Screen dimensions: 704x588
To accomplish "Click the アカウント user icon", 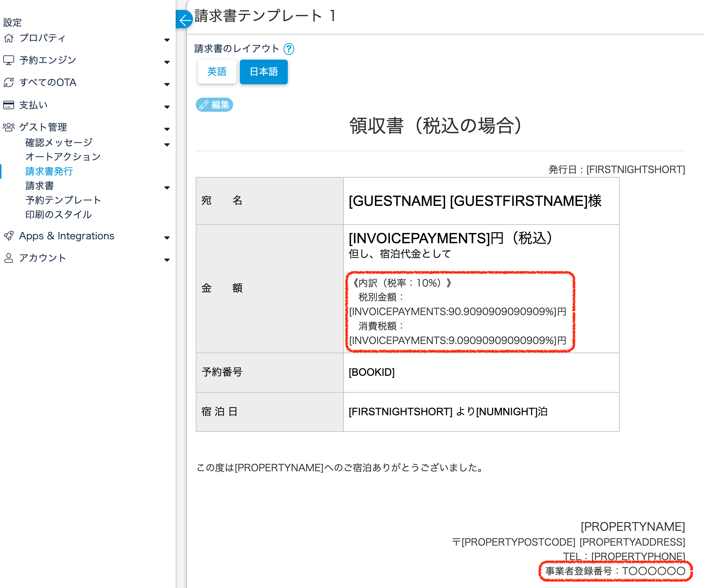I will click(x=8, y=258).
